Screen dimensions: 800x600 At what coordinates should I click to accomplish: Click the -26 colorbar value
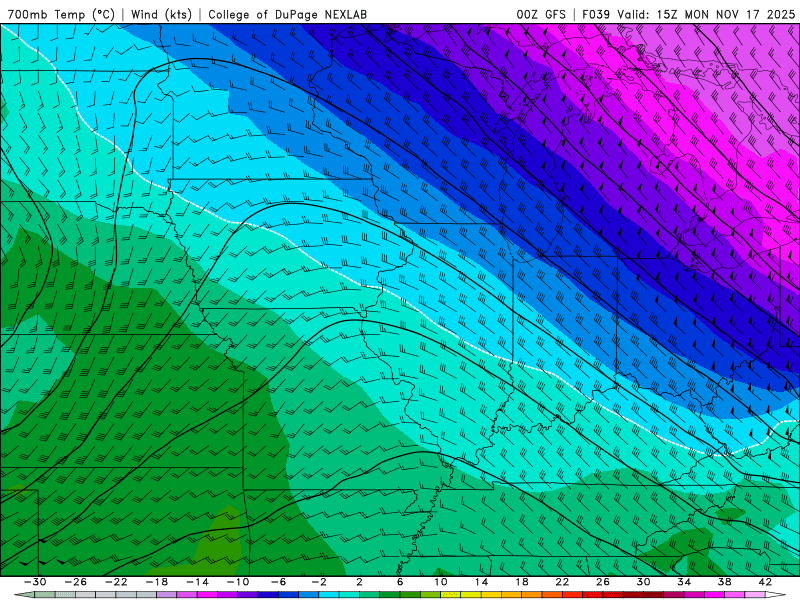(76, 582)
